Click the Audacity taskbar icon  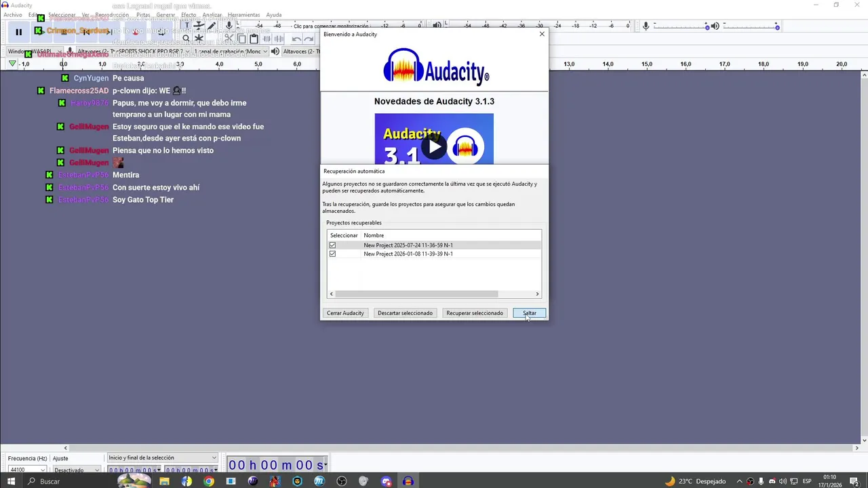(408, 481)
